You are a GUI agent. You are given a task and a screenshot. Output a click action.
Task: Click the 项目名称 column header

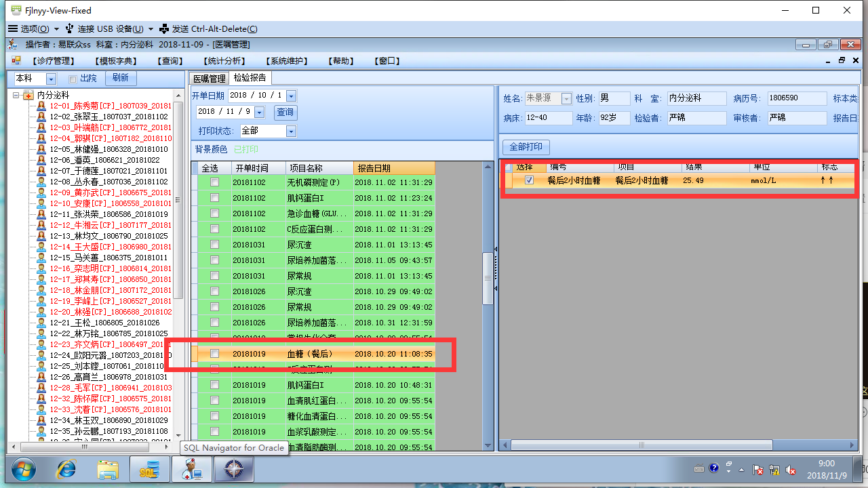[319, 168]
